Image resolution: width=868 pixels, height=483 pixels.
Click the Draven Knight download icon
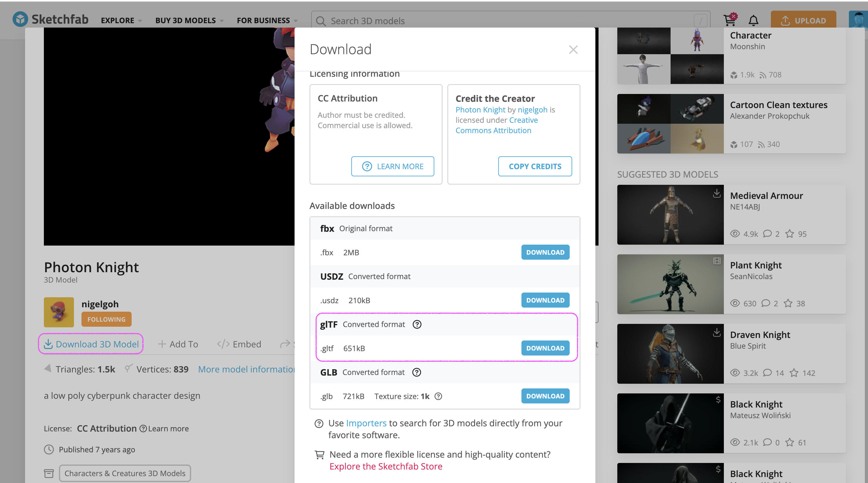[717, 332]
